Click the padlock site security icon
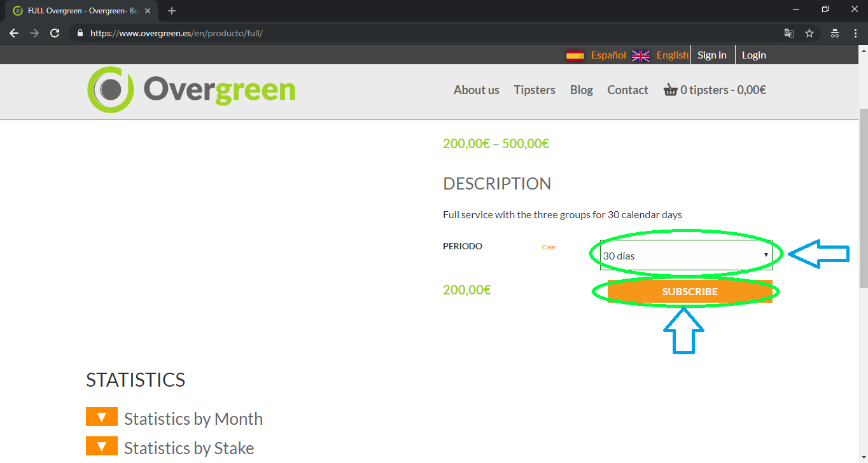Screen dimensions: 868x463 (80, 33)
